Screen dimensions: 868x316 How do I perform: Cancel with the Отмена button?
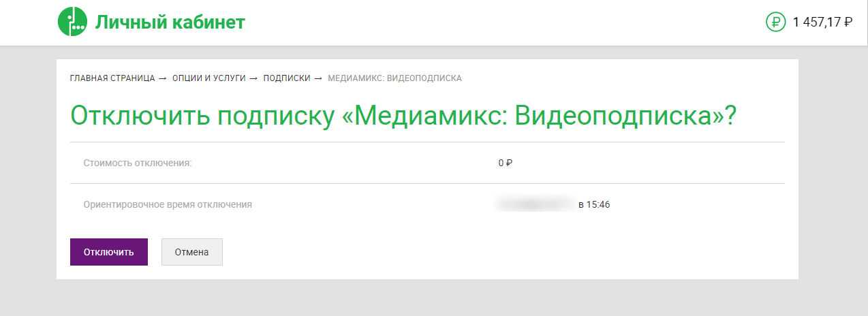pos(191,252)
